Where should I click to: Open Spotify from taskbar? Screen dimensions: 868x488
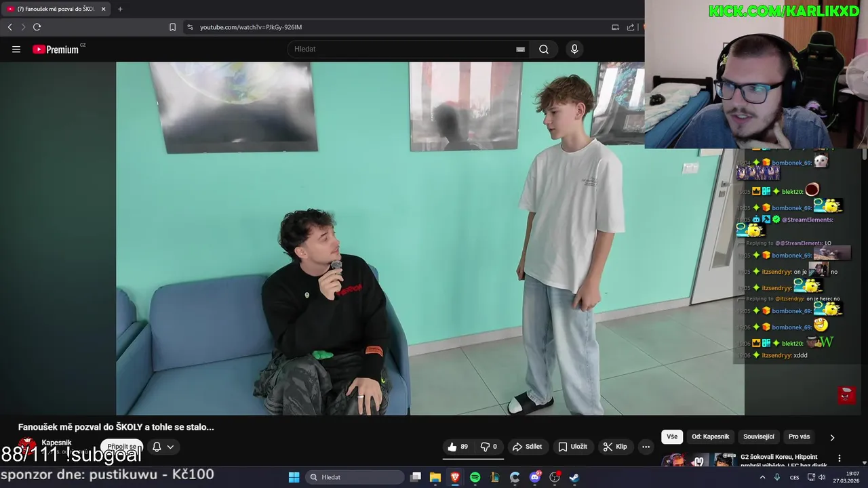(475, 477)
